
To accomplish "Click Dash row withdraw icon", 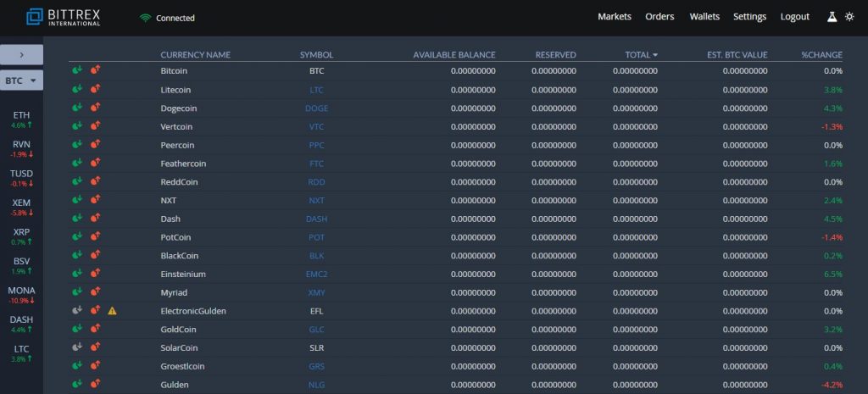I will pos(95,218).
